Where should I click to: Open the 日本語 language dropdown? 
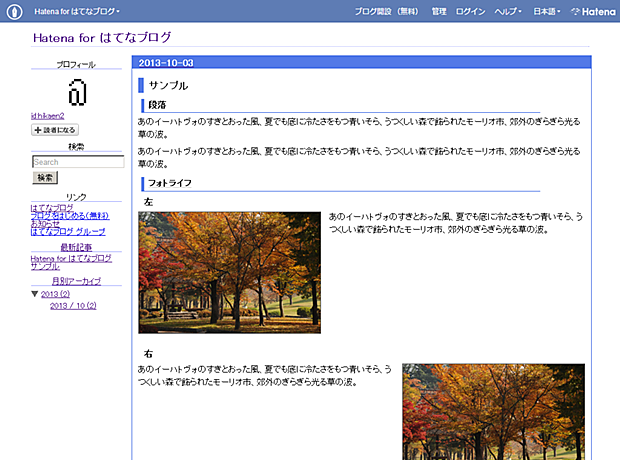click(546, 11)
